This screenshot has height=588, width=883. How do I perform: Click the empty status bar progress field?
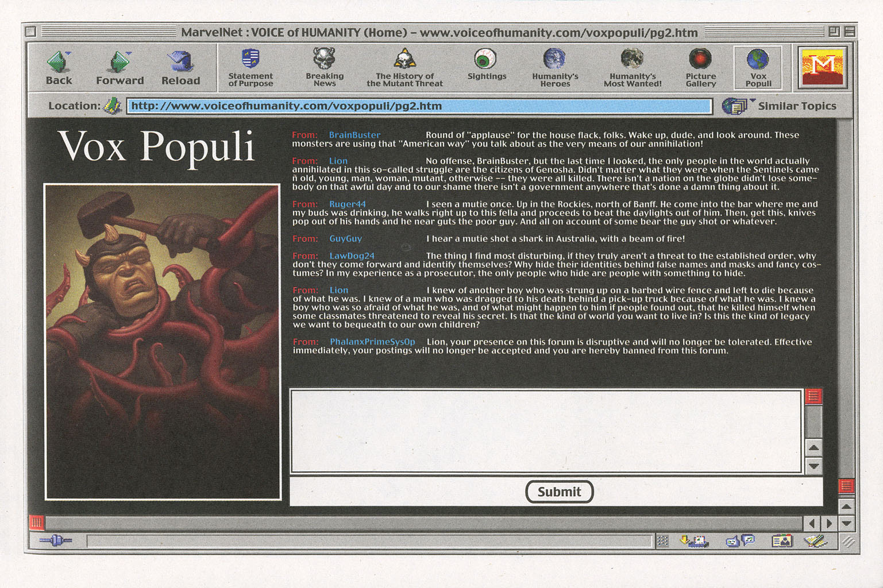[370, 540]
